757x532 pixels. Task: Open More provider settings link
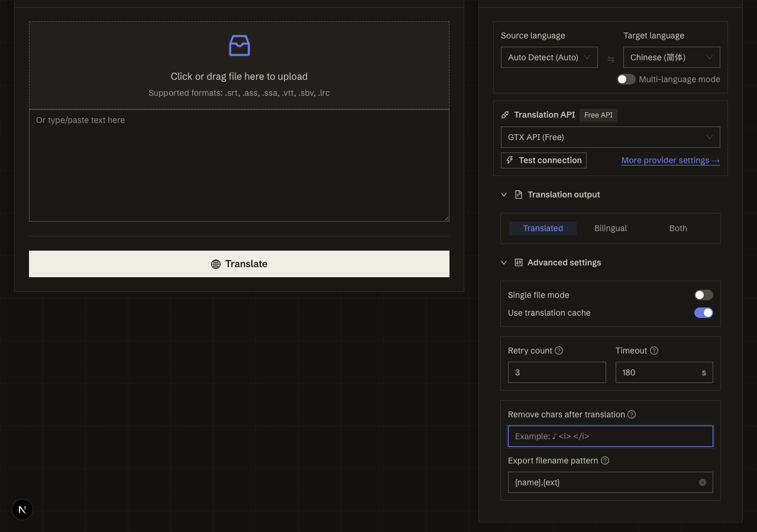pyautogui.click(x=671, y=160)
